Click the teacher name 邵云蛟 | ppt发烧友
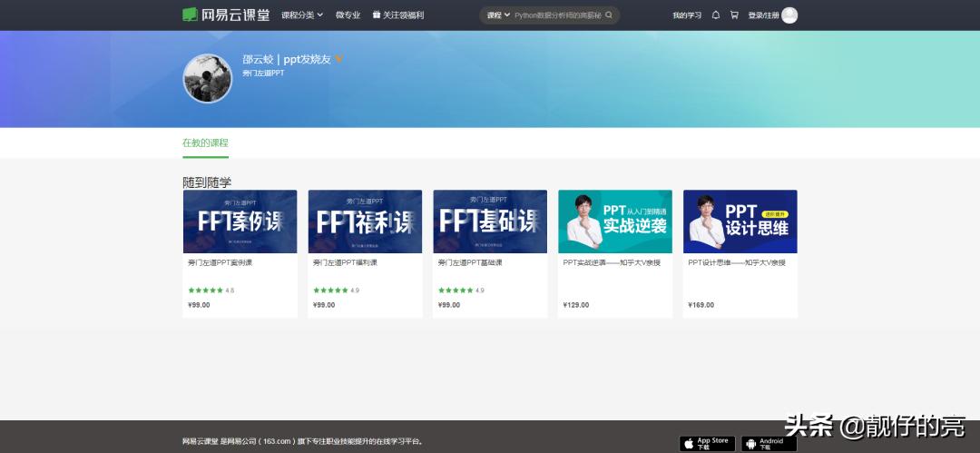 pos(287,59)
